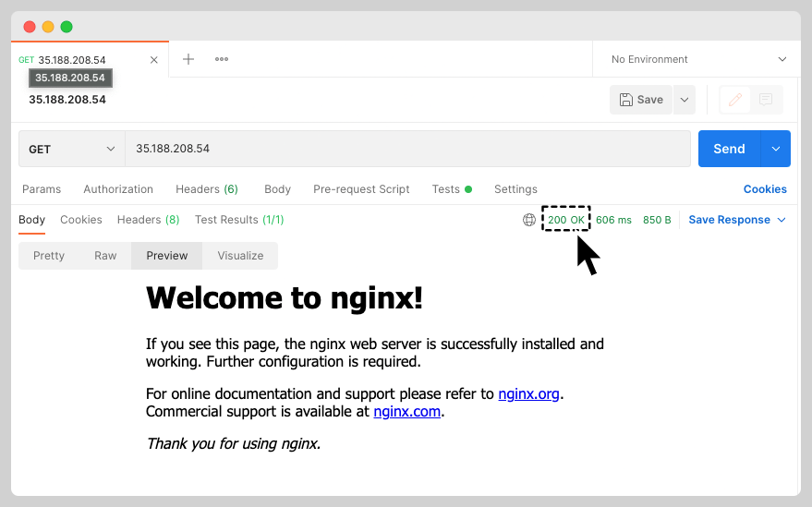Click the red window close button
This screenshot has width=812, height=507.
tap(30, 27)
